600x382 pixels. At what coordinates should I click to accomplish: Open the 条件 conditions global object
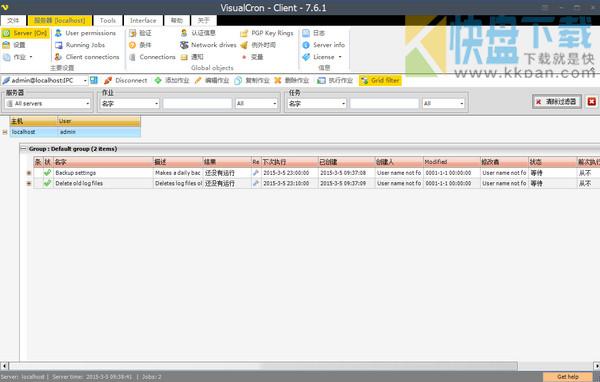[140, 45]
